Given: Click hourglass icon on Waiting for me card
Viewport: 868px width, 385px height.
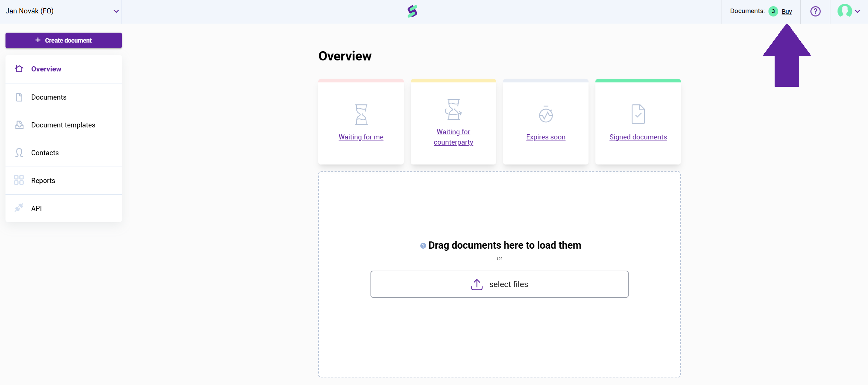Looking at the screenshot, I should point(361,115).
